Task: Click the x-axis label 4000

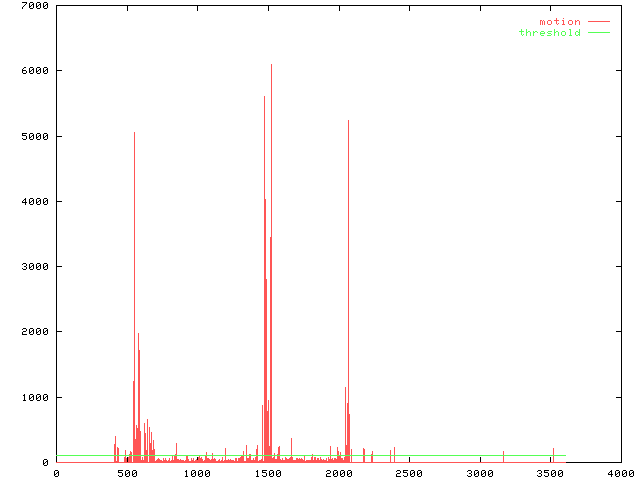Action: pyautogui.click(x=620, y=473)
